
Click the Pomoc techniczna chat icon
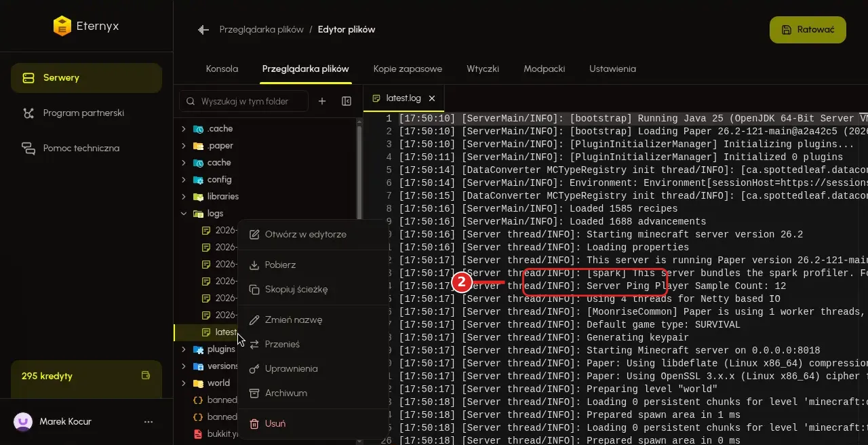pyautogui.click(x=28, y=149)
